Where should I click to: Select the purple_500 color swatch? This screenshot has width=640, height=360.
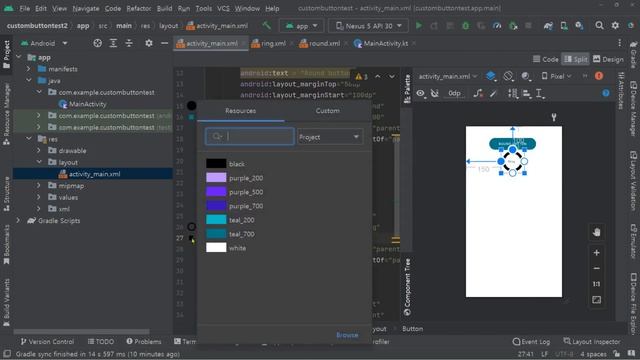[x=216, y=192]
